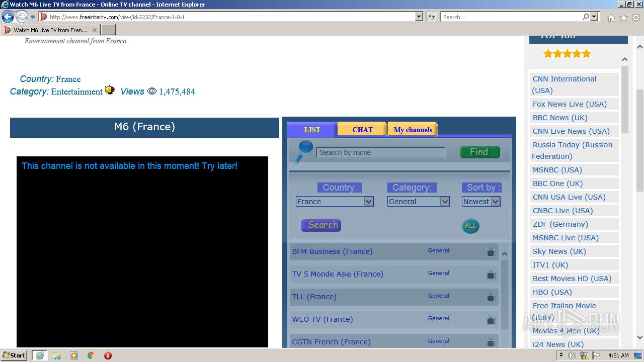The width and height of the screenshot is (644, 362).
Task: Click the magnifying glass icon in channel list
Action: (x=303, y=152)
